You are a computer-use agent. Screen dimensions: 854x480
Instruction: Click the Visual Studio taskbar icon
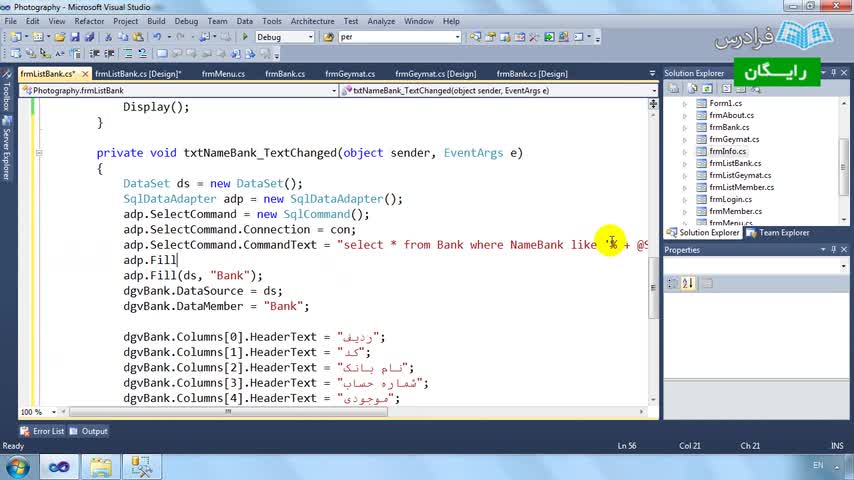tap(59, 467)
